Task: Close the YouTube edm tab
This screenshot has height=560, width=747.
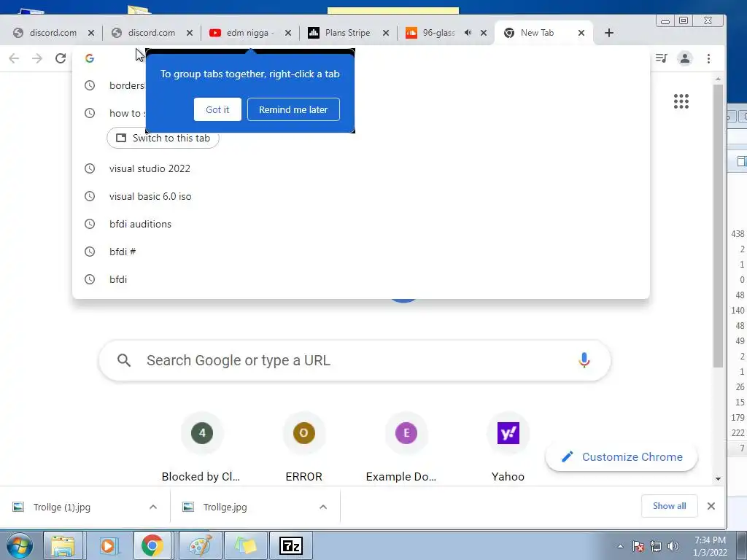Action: pyautogui.click(x=287, y=33)
